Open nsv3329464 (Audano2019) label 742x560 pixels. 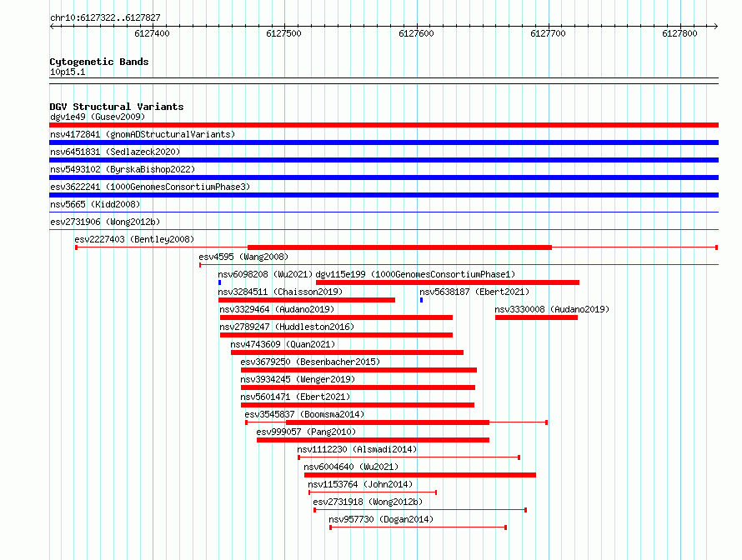(277, 309)
